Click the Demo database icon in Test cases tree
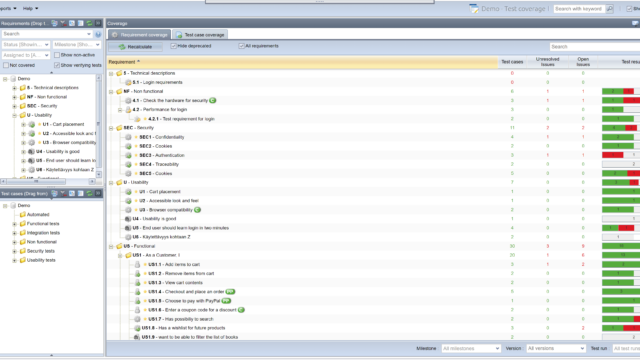The image size is (640, 360). point(13,205)
